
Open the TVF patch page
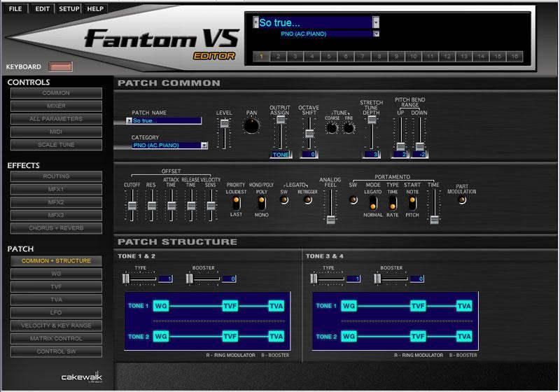coord(56,287)
